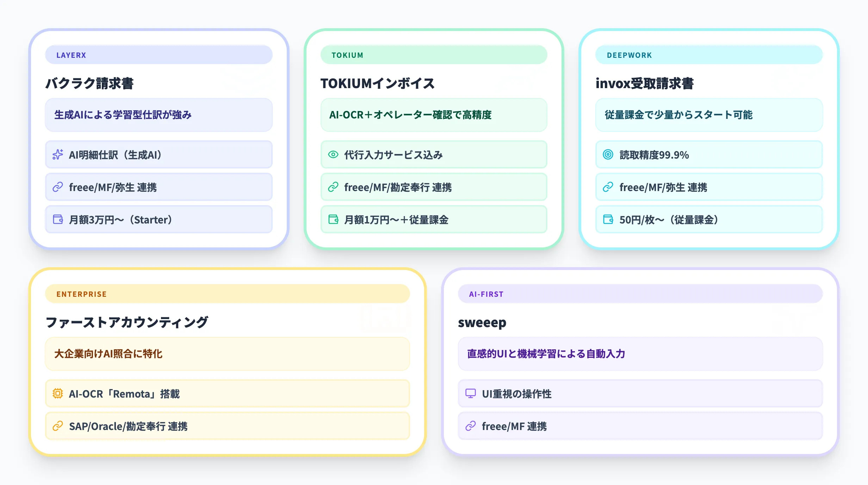Click the wallet icon beside 50円/枚〜（従量課金）
This screenshot has width=868, height=485.
point(608,219)
